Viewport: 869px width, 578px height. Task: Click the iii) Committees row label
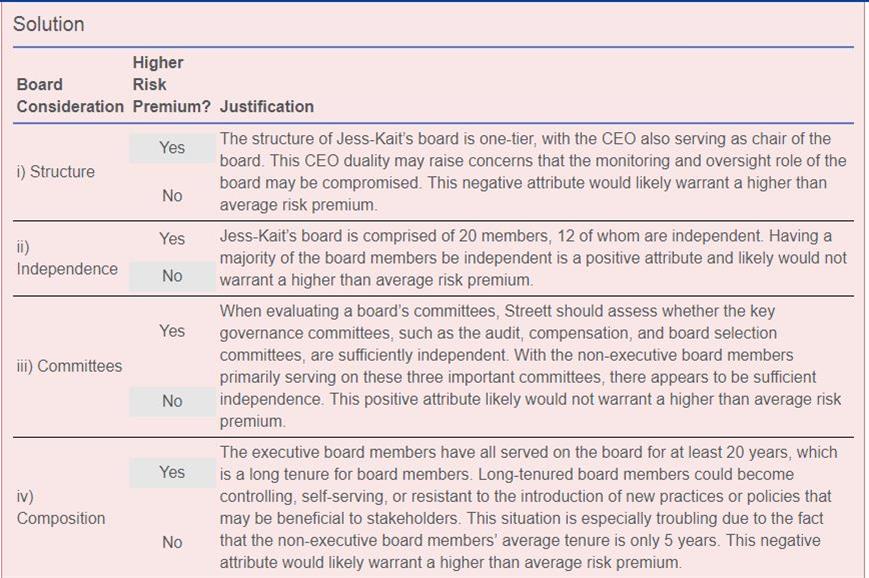[69, 366]
